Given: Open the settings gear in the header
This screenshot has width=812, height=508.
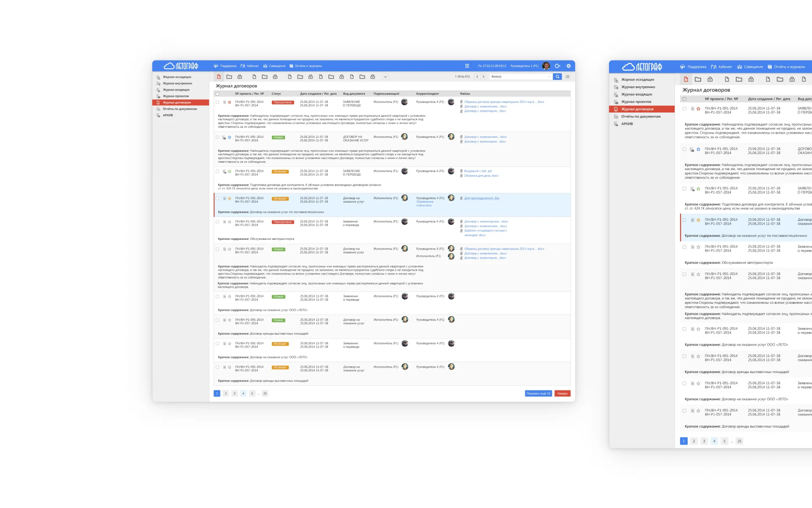Looking at the screenshot, I should click(x=568, y=66).
